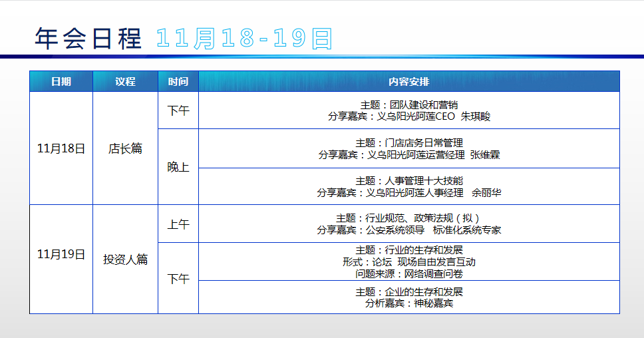This screenshot has height=338, width=644.
Task: Select the 门店店务日常管理 topic cell
Action: click(x=408, y=148)
